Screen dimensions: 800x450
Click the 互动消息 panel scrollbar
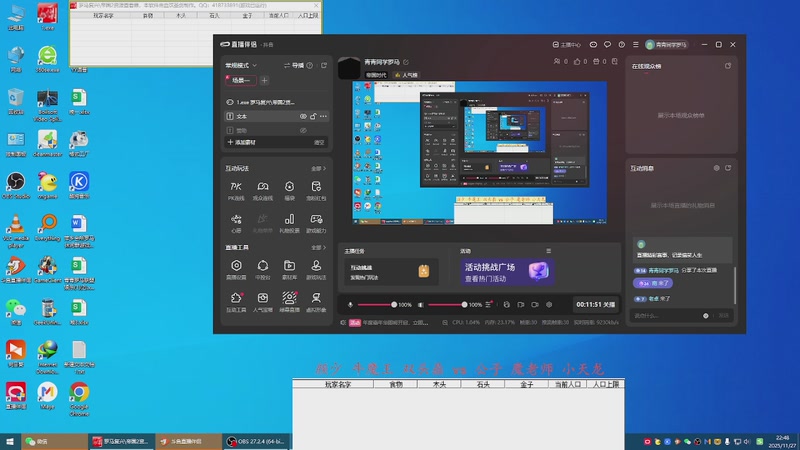point(735,286)
